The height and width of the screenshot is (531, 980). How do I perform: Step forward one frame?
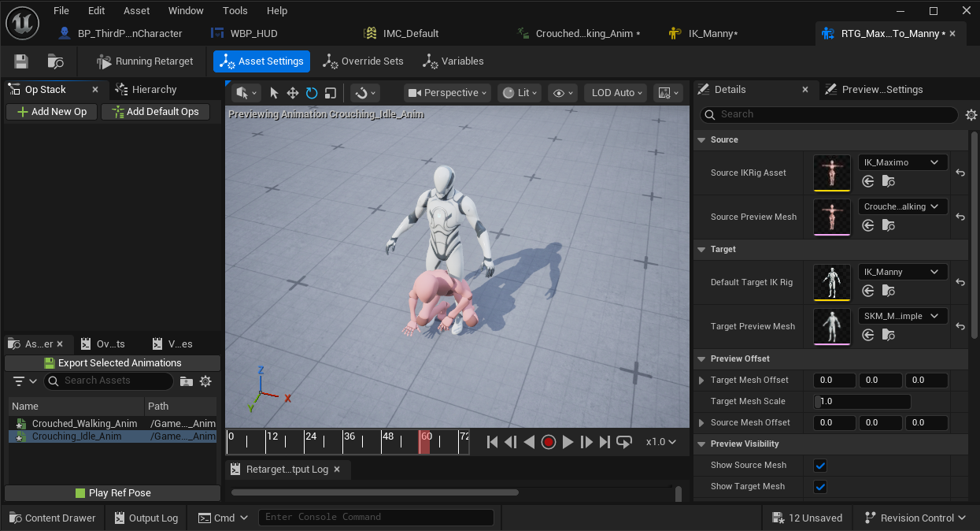click(x=586, y=442)
